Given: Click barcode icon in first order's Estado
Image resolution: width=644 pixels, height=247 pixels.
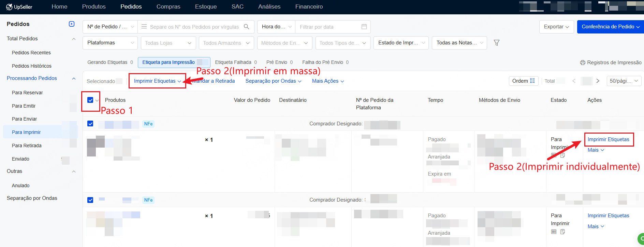Looking at the screenshot, I should (554, 155).
